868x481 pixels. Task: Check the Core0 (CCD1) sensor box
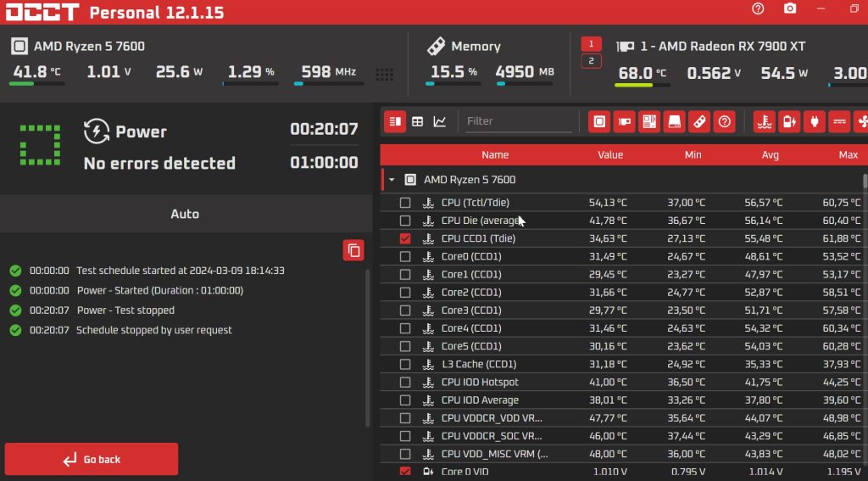(x=405, y=256)
